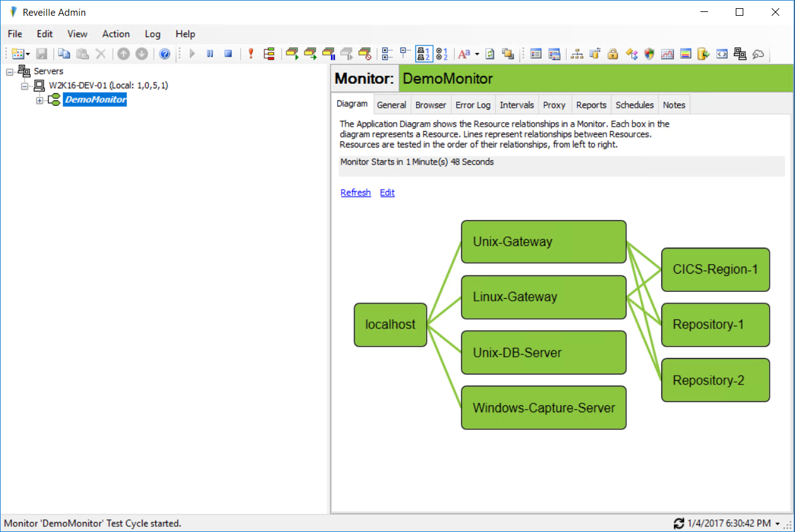
Task: Click the Copy toolbar icon
Action: click(x=65, y=54)
